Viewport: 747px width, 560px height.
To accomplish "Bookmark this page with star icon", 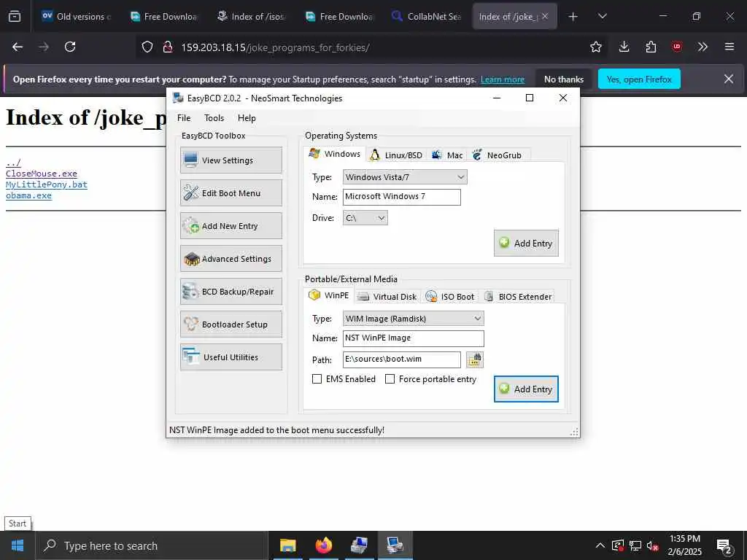I will (x=595, y=47).
